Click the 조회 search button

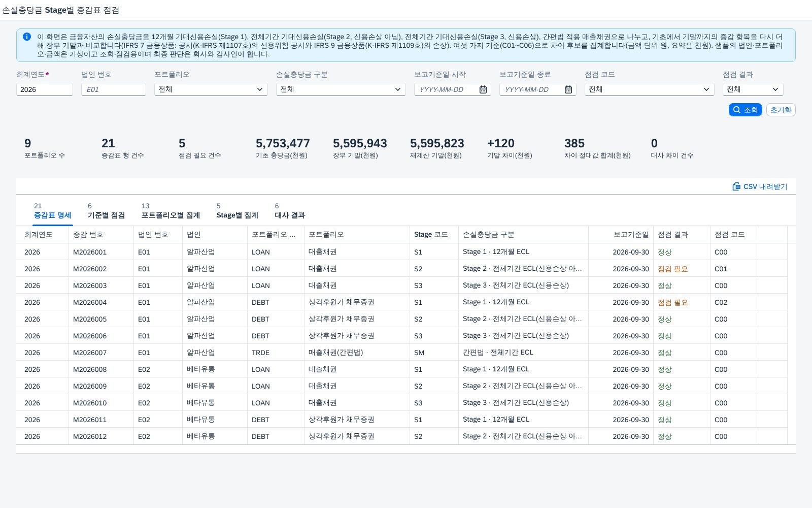(745, 110)
